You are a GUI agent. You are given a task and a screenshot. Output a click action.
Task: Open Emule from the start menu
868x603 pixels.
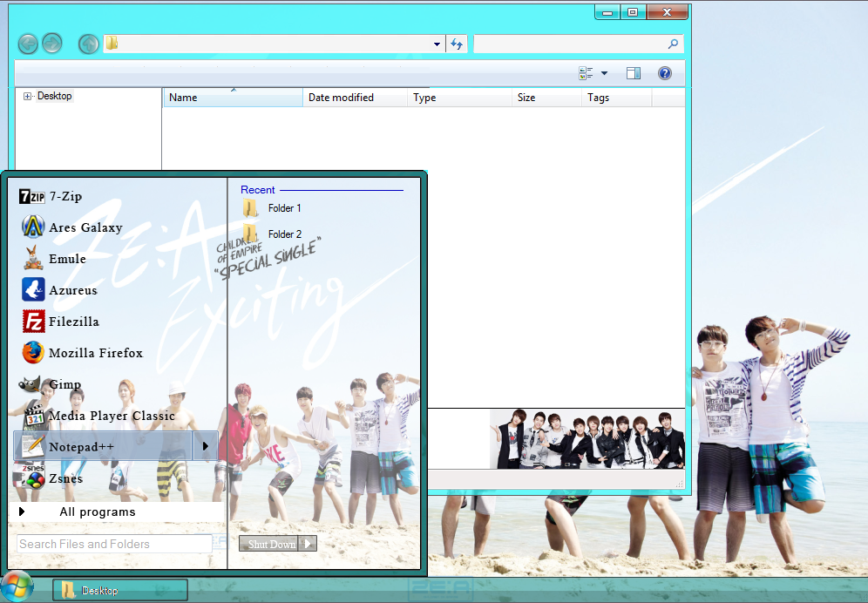coord(54,259)
